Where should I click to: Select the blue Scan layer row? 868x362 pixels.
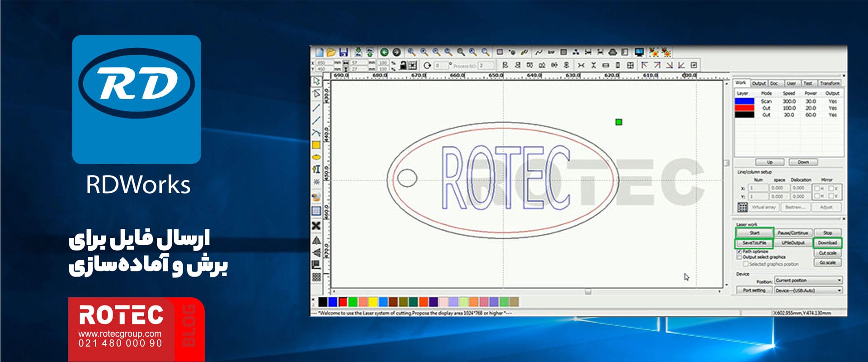tap(788, 101)
